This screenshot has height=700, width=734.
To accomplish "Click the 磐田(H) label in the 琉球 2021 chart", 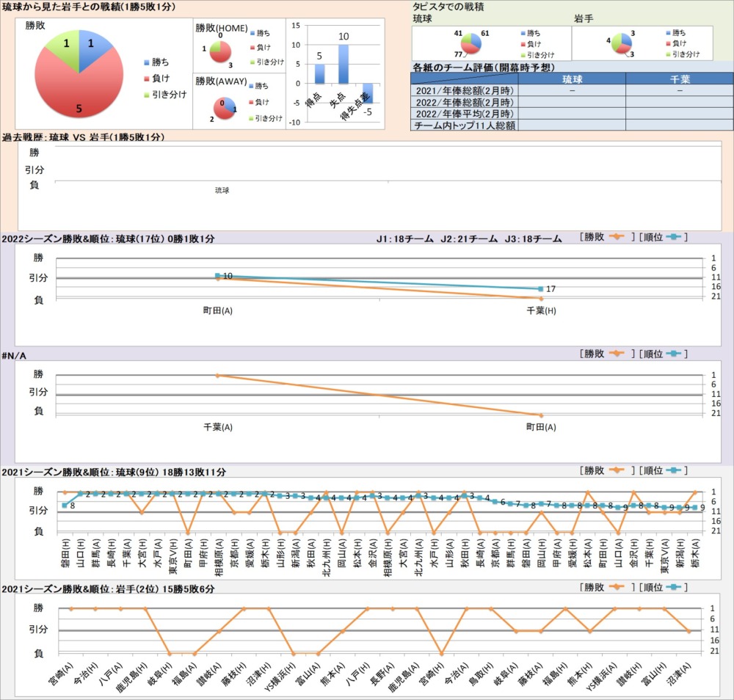I will 65,552.
